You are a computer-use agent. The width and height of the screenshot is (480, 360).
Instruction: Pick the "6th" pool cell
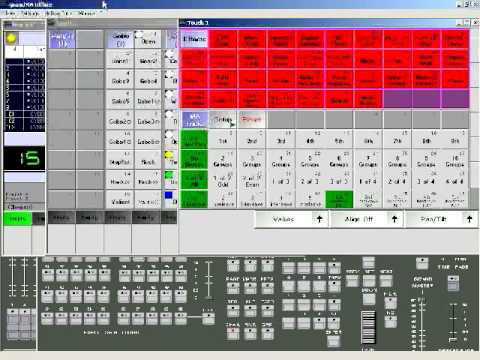pos(368,139)
